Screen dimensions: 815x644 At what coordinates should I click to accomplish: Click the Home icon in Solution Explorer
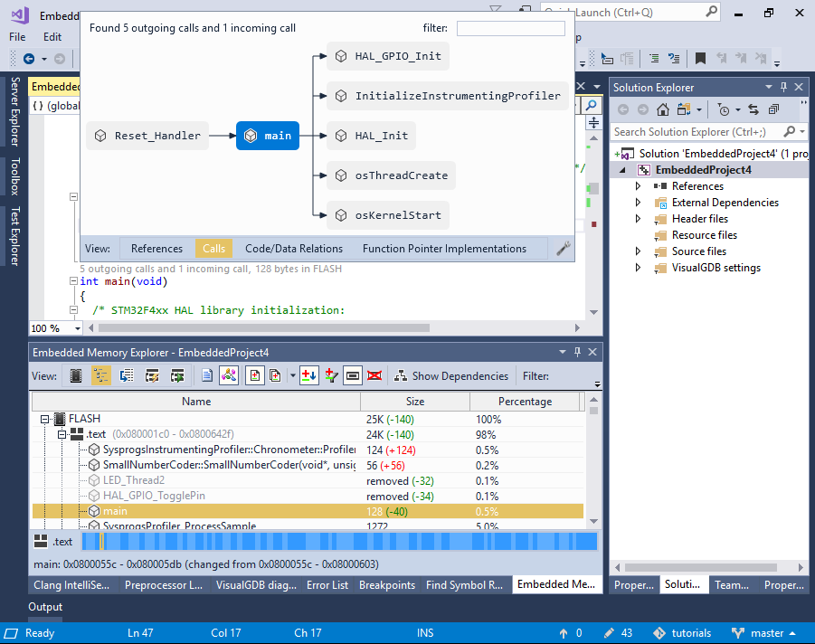click(x=663, y=109)
